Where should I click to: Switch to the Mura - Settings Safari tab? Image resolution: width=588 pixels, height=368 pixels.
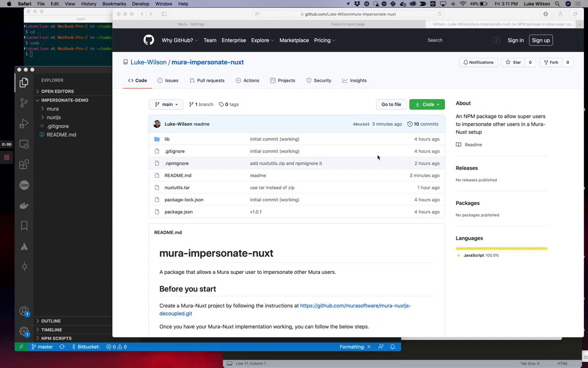191,24
